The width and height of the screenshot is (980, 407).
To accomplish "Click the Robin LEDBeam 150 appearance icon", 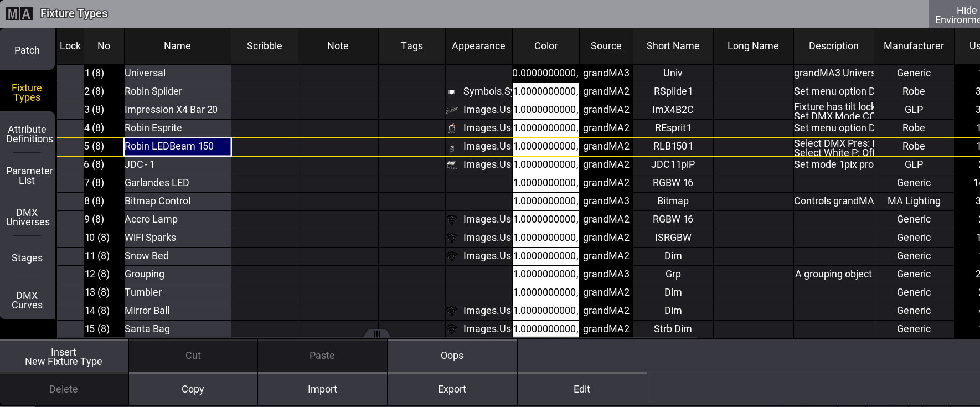I will pos(452,147).
